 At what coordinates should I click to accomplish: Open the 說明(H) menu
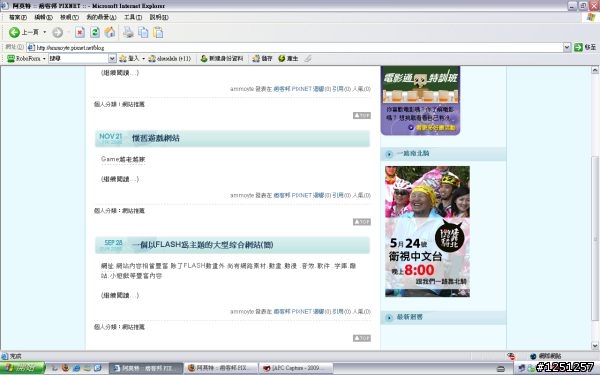159,17
